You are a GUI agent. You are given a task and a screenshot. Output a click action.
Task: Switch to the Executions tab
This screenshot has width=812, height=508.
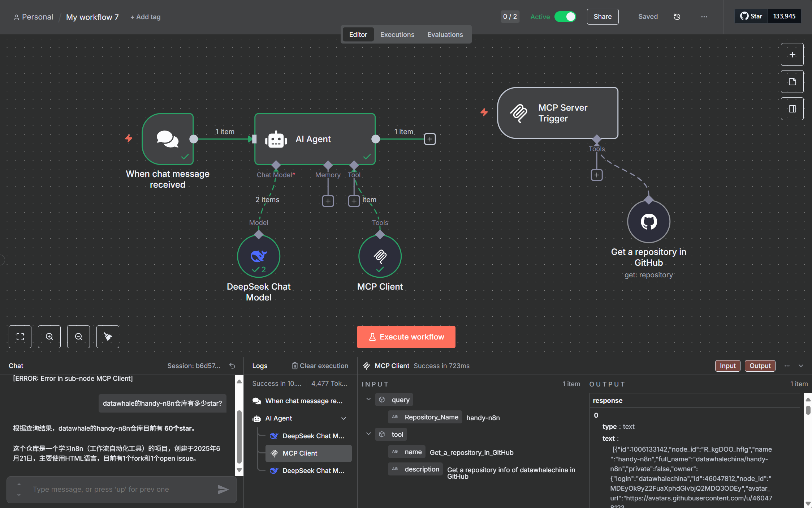tap(397, 35)
